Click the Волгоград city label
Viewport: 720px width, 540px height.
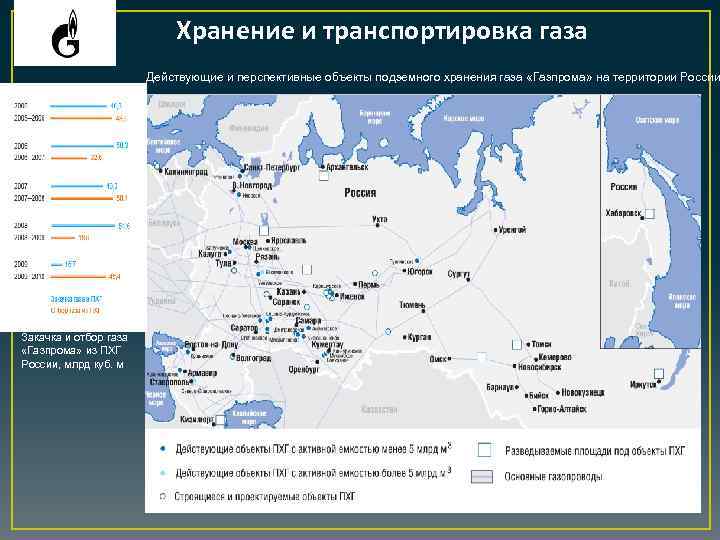pos(253,358)
